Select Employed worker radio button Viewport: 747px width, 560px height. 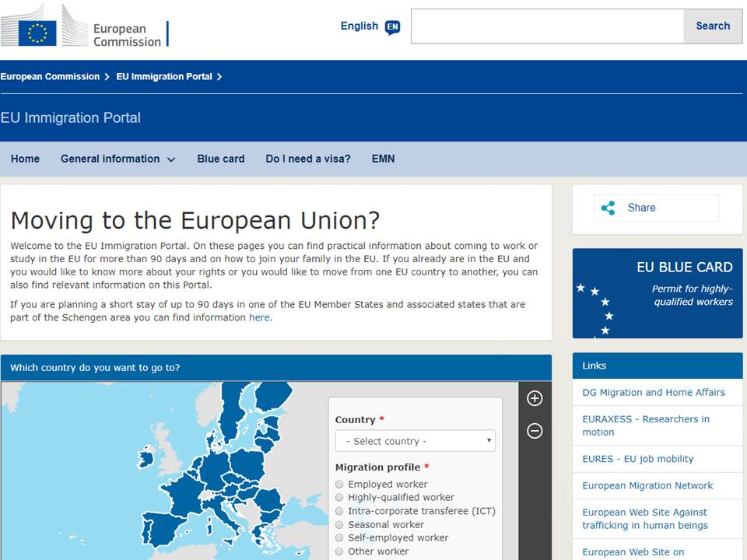point(339,485)
